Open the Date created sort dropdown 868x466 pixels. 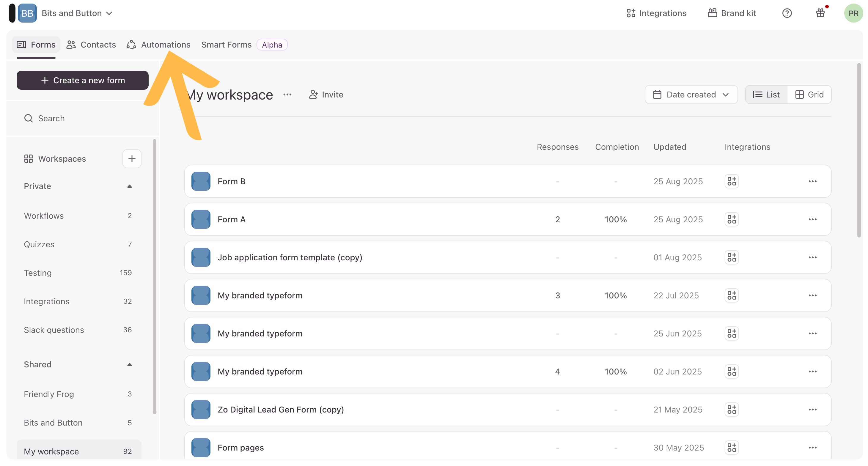(x=691, y=95)
